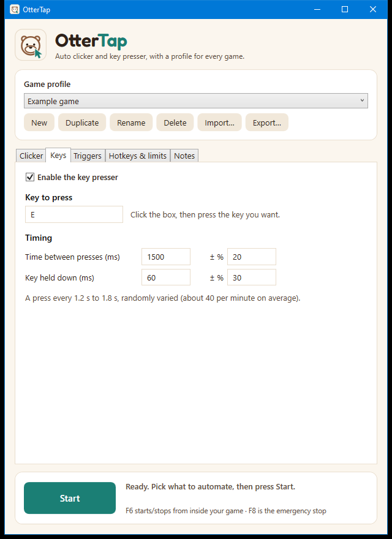Screen dimensions: 392x539
Task: Click the 'Time between presses (ms)' label
Action: coord(72,257)
